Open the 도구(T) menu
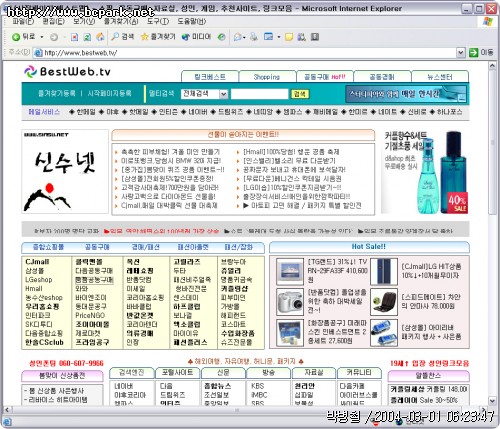This screenshot has height=429, width=500. tap(158, 21)
